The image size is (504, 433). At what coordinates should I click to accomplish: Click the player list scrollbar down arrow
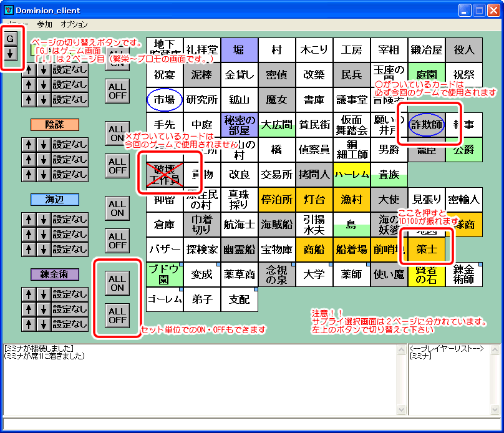coord(495,409)
